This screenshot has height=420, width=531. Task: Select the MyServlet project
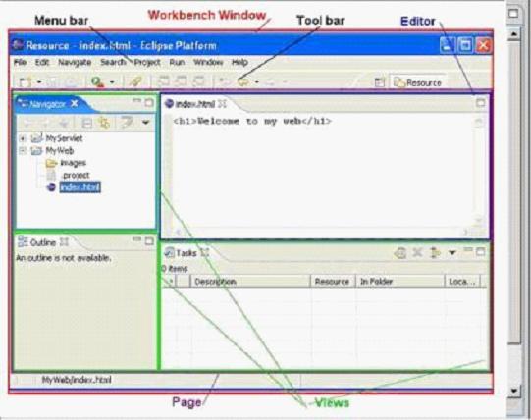(x=64, y=138)
